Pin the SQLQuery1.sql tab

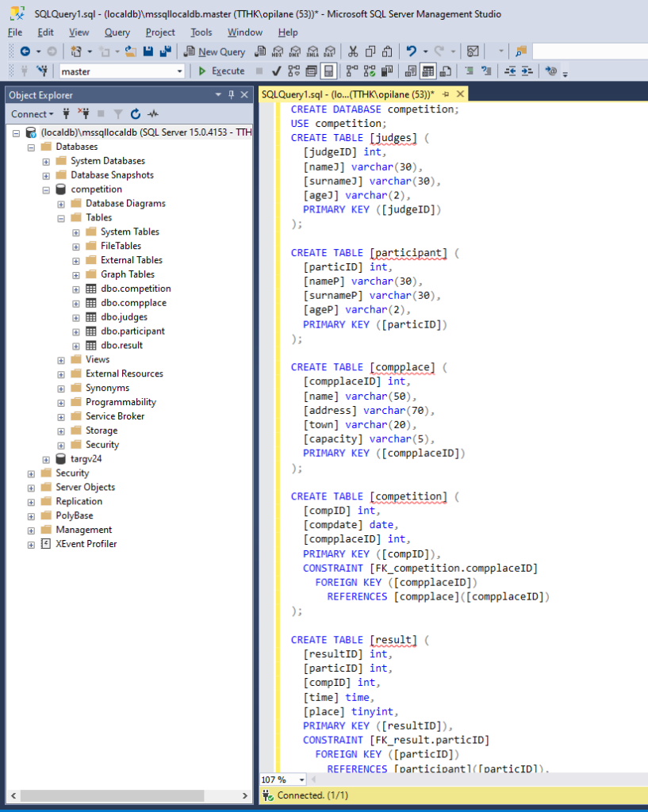coord(446,94)
